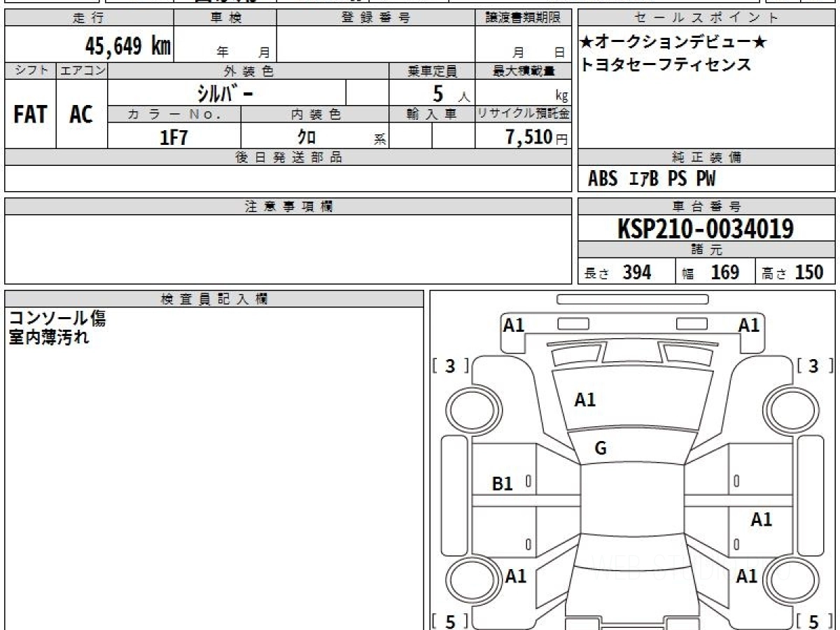The height and width of the screenshot is (630, 840).
Task: Click the [ 5 ] tire rating on the left
Action: coord(450,621)
